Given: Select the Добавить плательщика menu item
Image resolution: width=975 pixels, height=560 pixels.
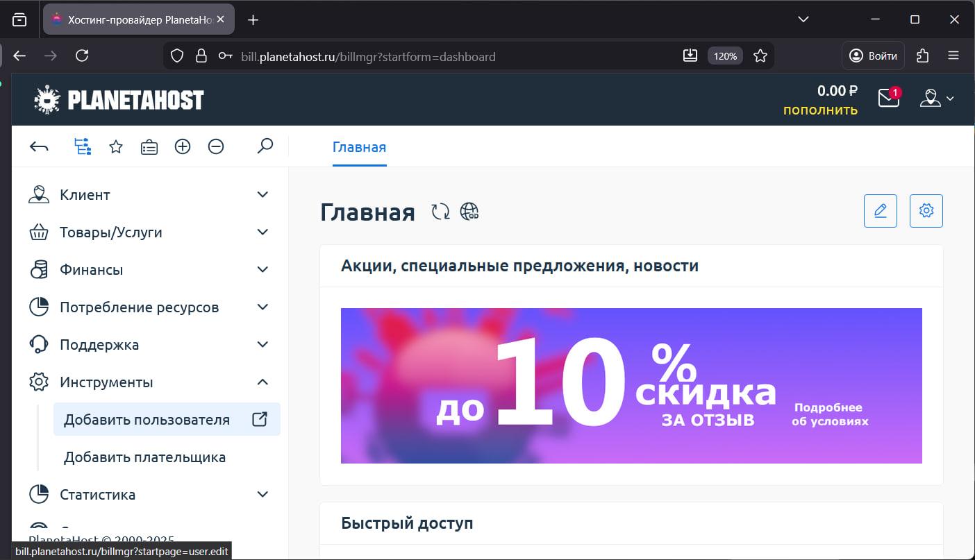Looking at the screenshot, I should click(x=145, y=457).
